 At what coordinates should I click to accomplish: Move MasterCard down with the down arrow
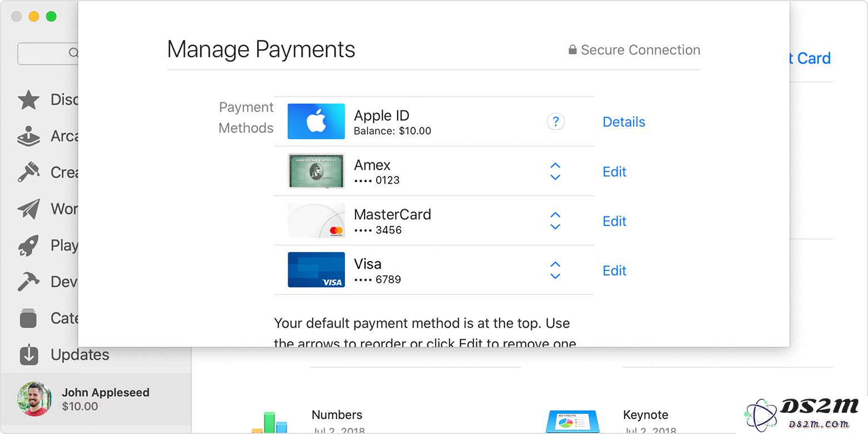(x=555, y=227)
